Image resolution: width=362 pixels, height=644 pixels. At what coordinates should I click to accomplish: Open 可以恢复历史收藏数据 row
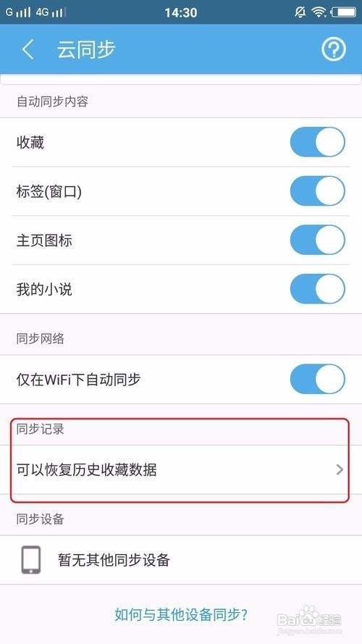[181, 469]
